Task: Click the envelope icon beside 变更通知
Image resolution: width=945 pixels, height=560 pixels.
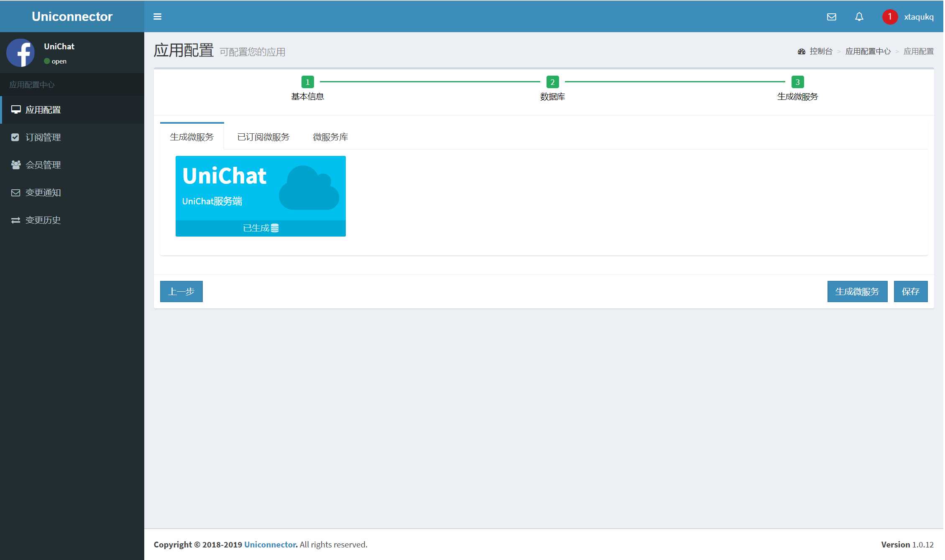Action: click(15, 193)
